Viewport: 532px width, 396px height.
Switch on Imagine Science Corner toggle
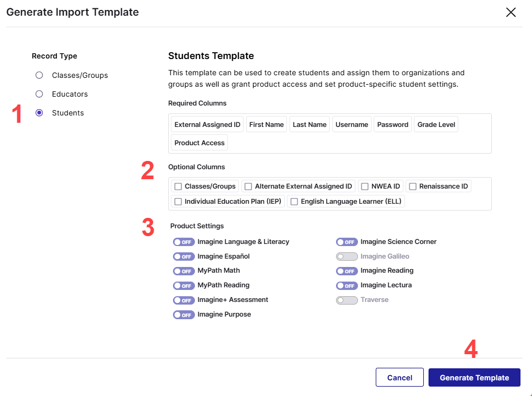[x=347, y=242]
